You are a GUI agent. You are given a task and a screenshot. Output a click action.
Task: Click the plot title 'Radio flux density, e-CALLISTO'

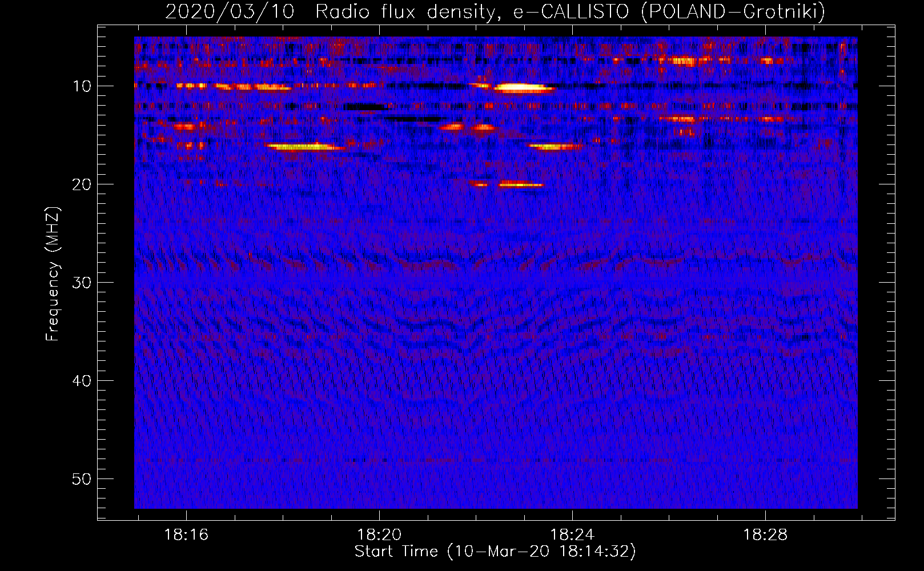click(472, 12)
